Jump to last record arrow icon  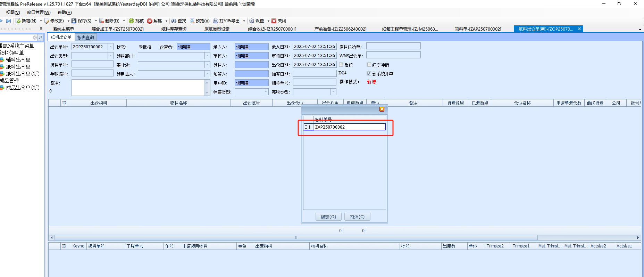click(x=8, y=21)
